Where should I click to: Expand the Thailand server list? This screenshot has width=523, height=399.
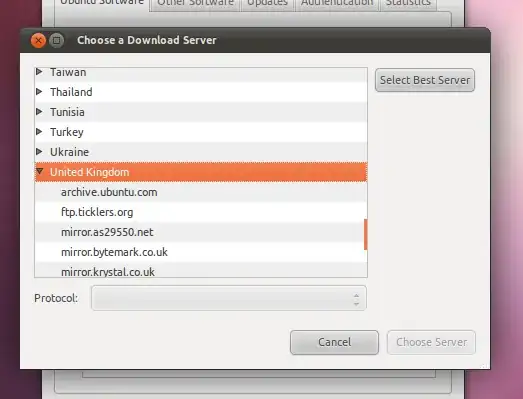tap(39, 91)
